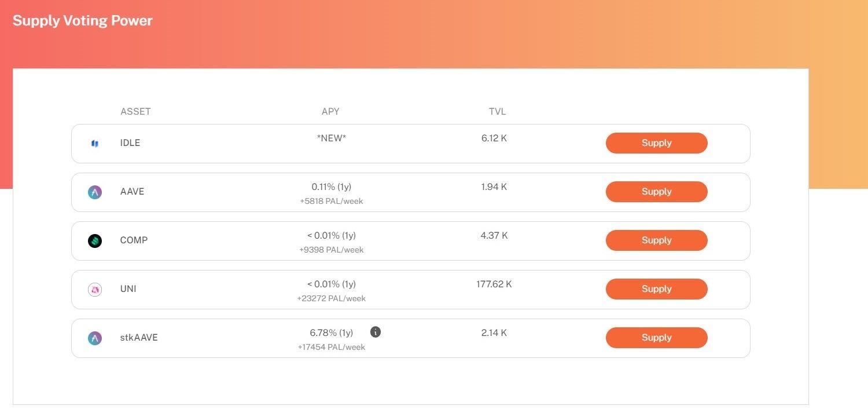Click AAVE's +5818 PAL/week reward text
Viewport: 868px width, 420px height.
(x=332, y=202)
